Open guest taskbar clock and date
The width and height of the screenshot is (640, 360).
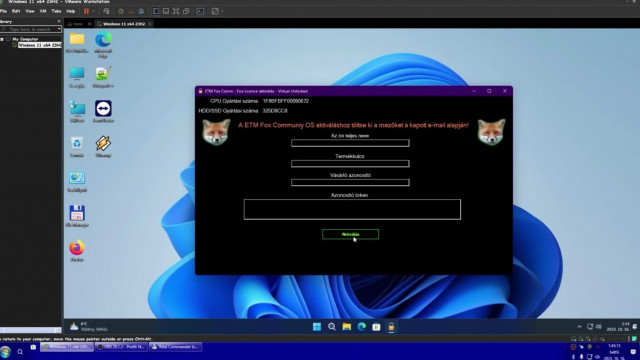coord(618,327)
